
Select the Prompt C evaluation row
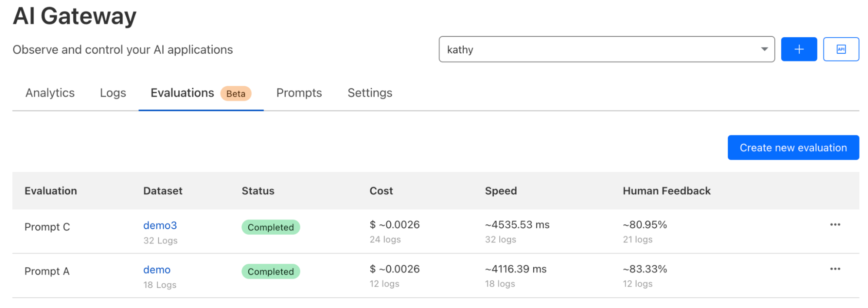click(x=47, y=227)
